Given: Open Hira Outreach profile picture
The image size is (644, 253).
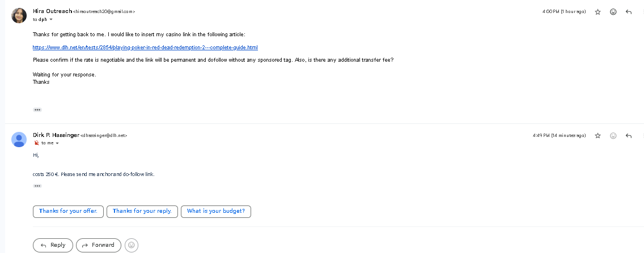Looking at the screenshot, I should coord(19,16).
